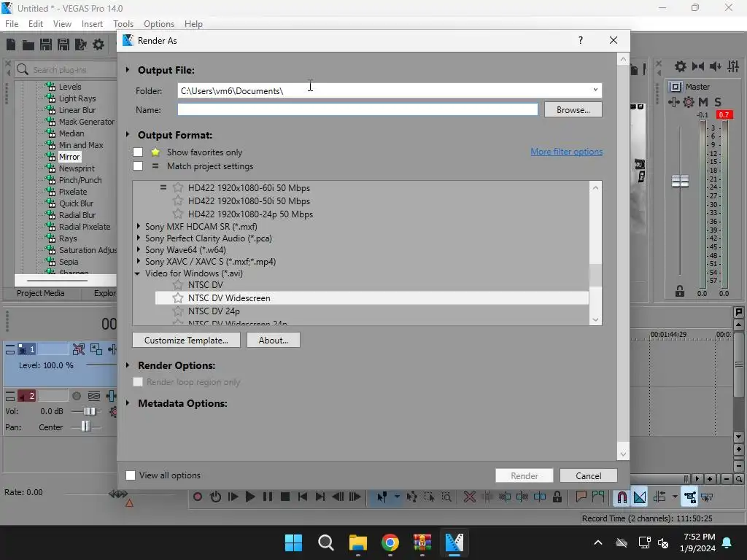The height and width of the screenshot is (560, 747).
Task: Click Go to End in the transport bar
Action: (320, 497)
